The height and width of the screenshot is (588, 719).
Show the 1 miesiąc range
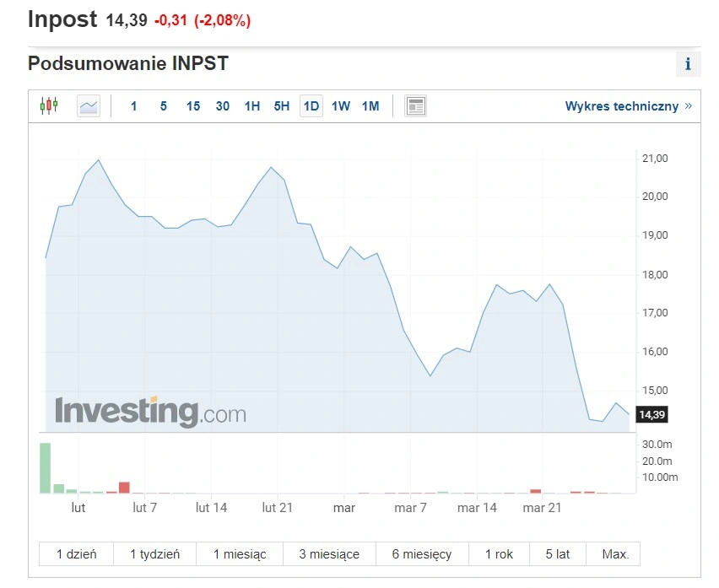tap(240, 553)
